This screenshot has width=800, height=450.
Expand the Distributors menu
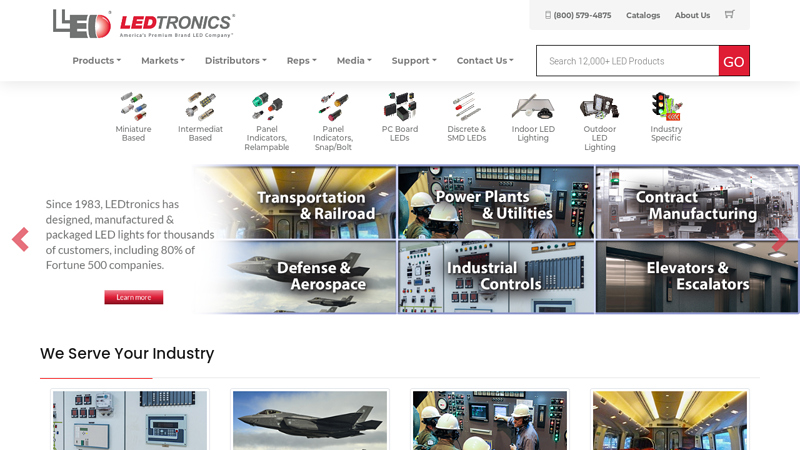(x=236, y=61)
